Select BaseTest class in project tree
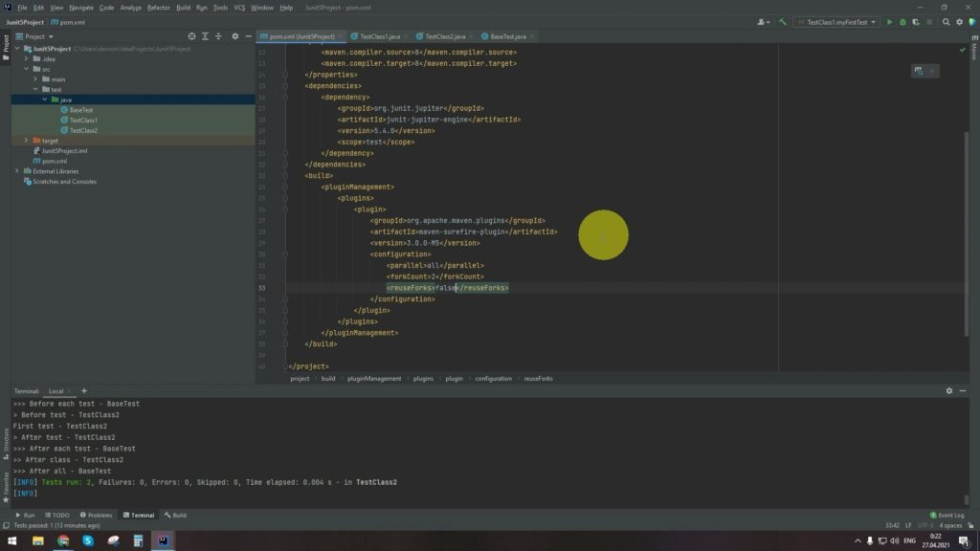The height and width of the screenshot is (551, 980). [81, 110]
